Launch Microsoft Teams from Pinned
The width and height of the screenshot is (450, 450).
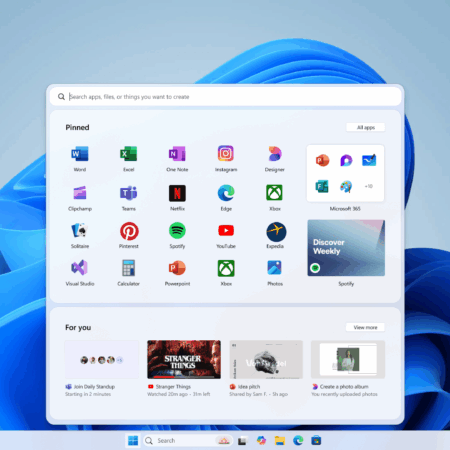click(129, 193)
